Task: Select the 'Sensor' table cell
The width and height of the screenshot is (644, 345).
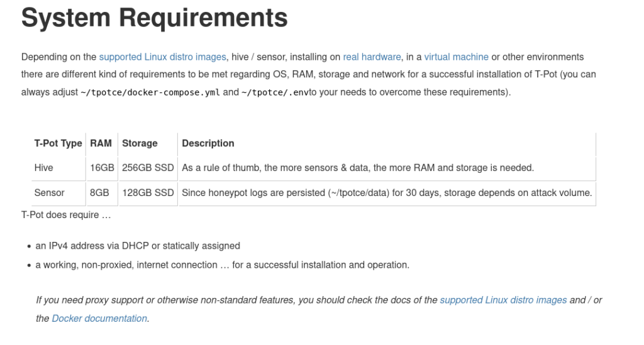Action: coord(49,192)
